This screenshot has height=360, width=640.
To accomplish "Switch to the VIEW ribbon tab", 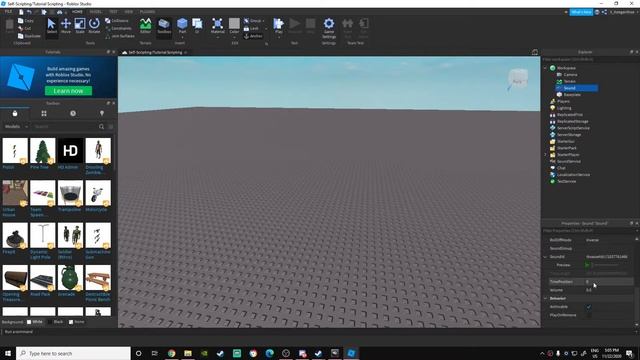I will [x=129, y=12].
